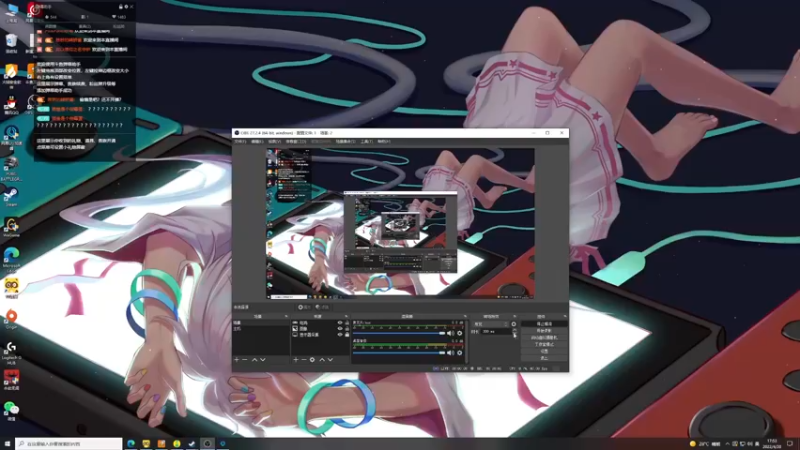Open Mic/Aux track gear settings
800x450 pixels.
[459, 333]
